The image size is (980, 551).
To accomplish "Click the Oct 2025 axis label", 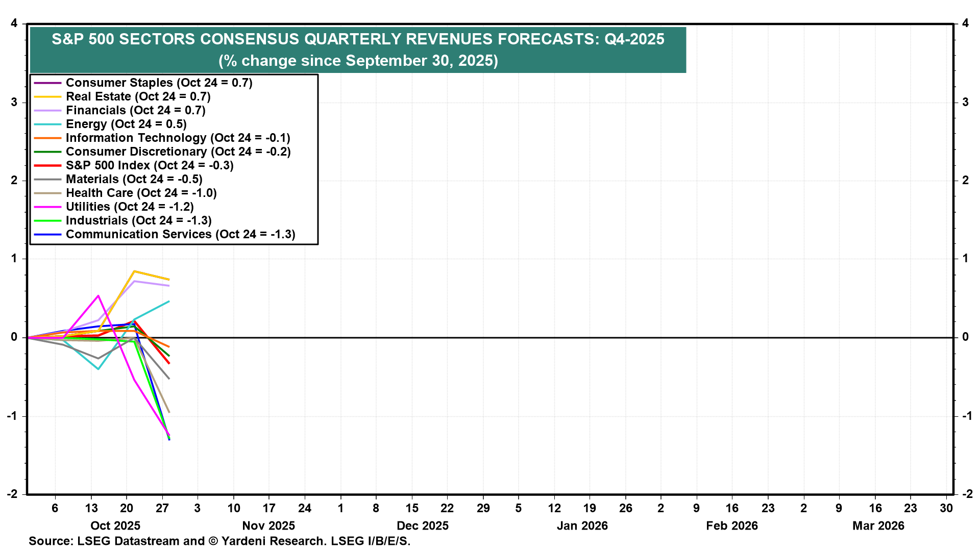I will [115, 525].
